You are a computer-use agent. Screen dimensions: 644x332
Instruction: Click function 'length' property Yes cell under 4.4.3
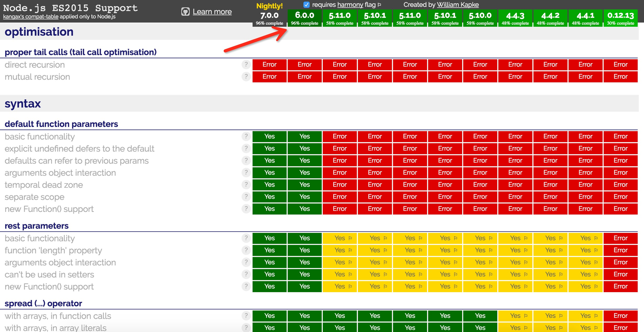pyautogui.click(x=515, y=250)
